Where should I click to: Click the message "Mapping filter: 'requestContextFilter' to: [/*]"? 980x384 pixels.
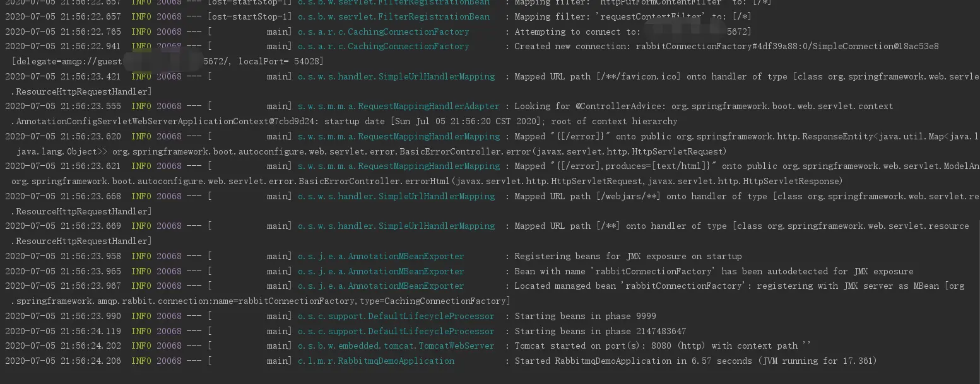coord(632,16)
